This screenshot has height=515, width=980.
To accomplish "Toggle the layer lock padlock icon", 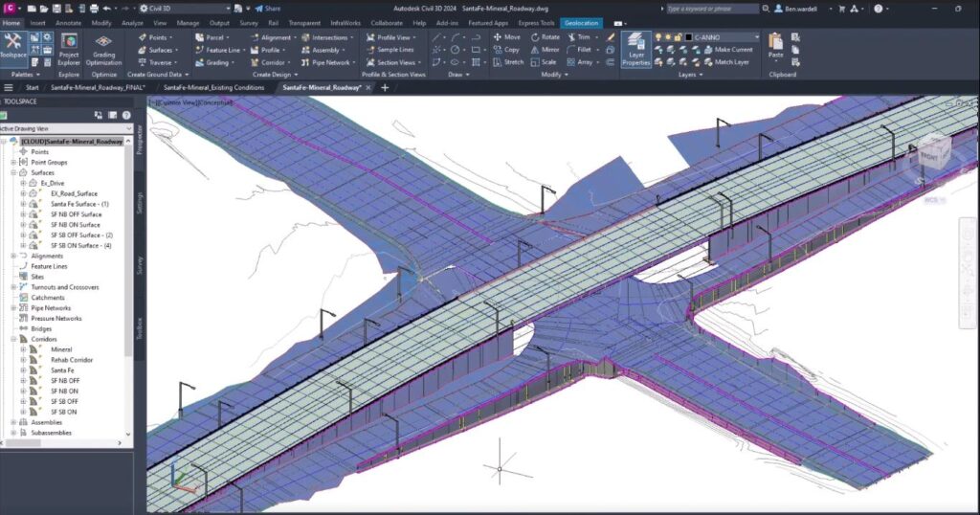I will tap(677, 37).
